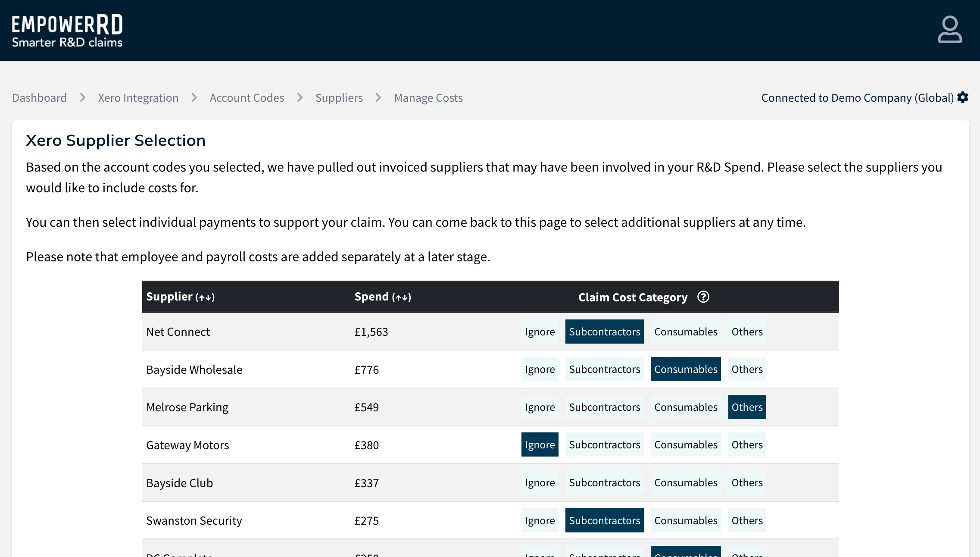Click the £337 spend value
The width and height of the screenshot is (980, 557).
coord(366,483)
